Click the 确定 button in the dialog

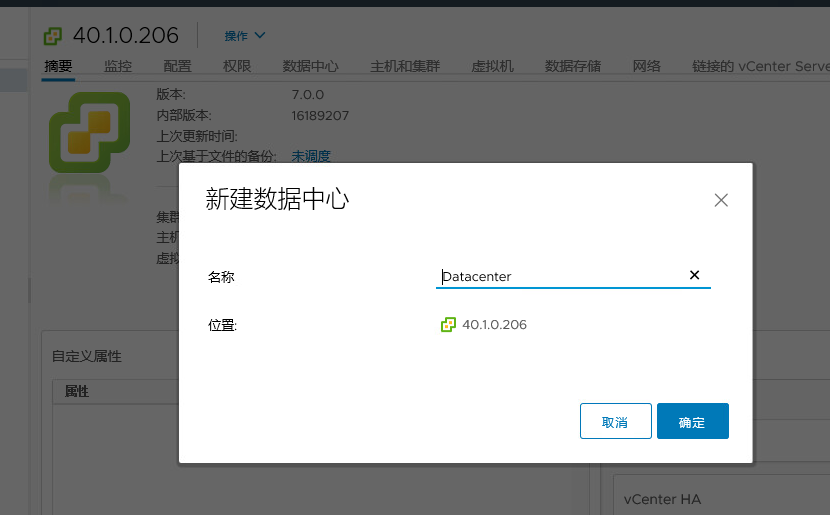(692, 421)
